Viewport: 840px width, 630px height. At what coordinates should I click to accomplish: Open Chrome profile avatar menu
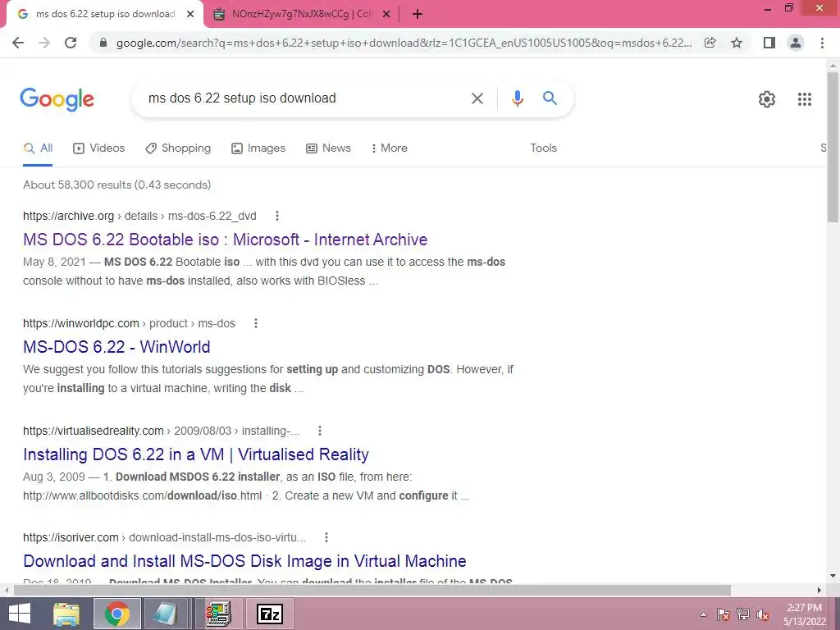click(x=796, y=43)
